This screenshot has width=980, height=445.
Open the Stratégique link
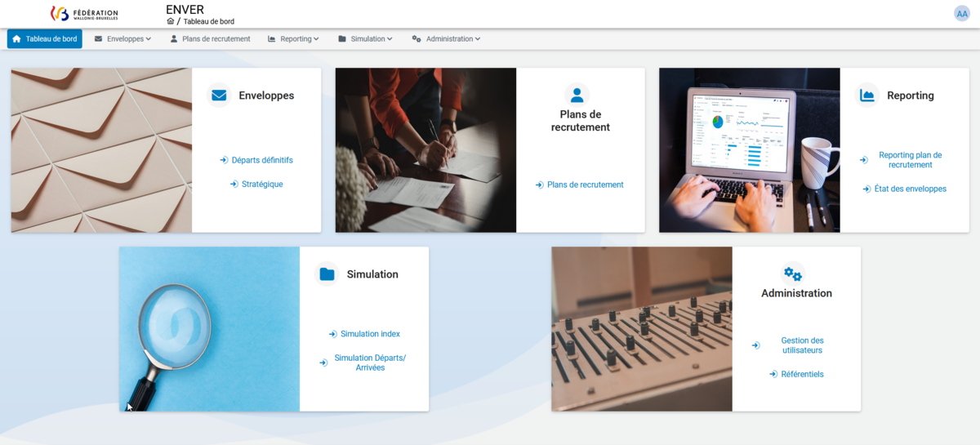(x=262, y=185)
